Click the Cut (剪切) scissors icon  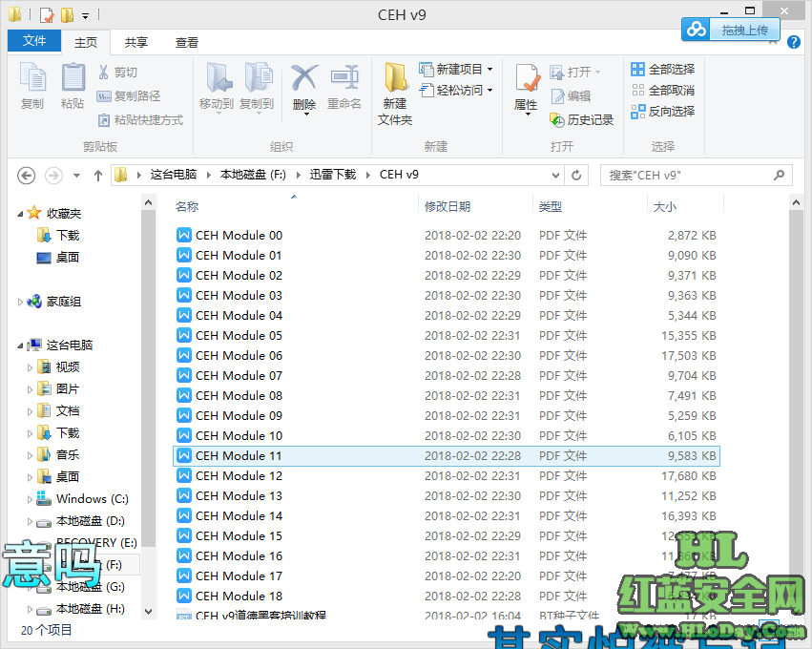pos(104,72)
